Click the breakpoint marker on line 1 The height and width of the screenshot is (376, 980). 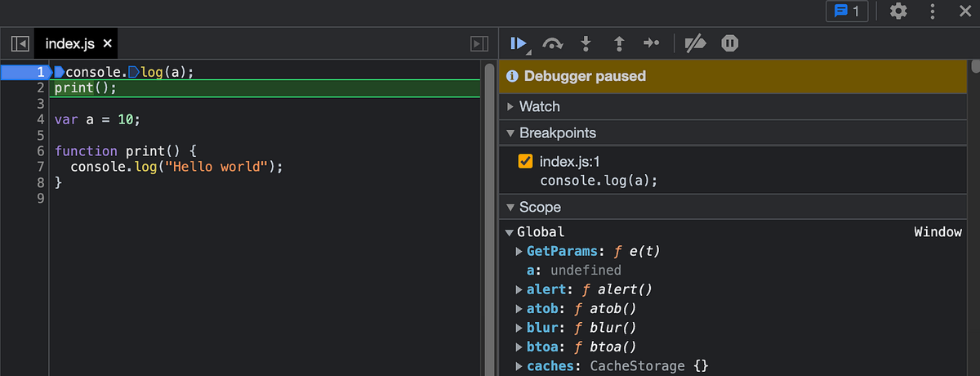[26, 72]
